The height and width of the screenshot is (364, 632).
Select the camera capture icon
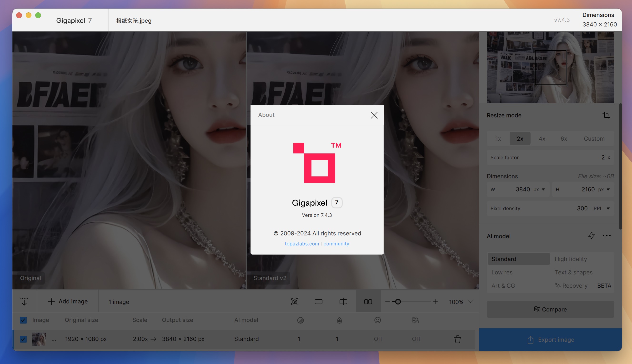(295, 302)
